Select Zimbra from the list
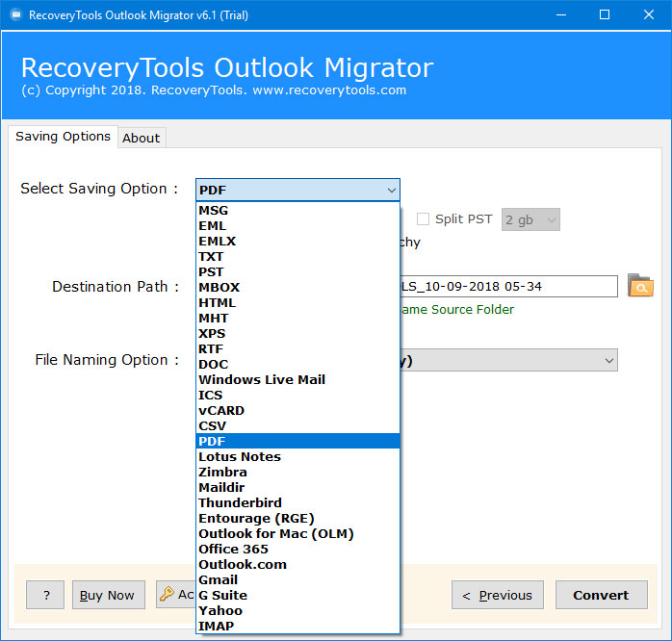The image size is (672, 641). coord(297,473)
